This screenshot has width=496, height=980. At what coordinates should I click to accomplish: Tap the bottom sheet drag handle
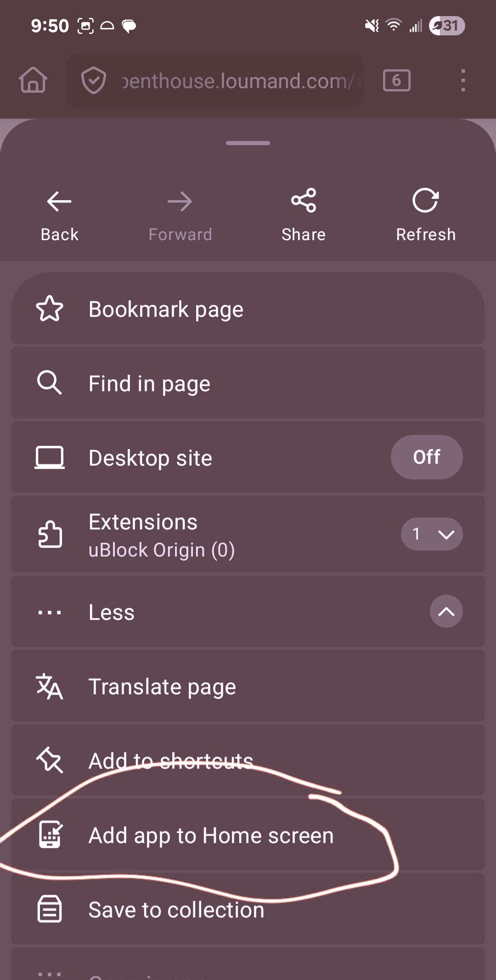pos(248,143)
